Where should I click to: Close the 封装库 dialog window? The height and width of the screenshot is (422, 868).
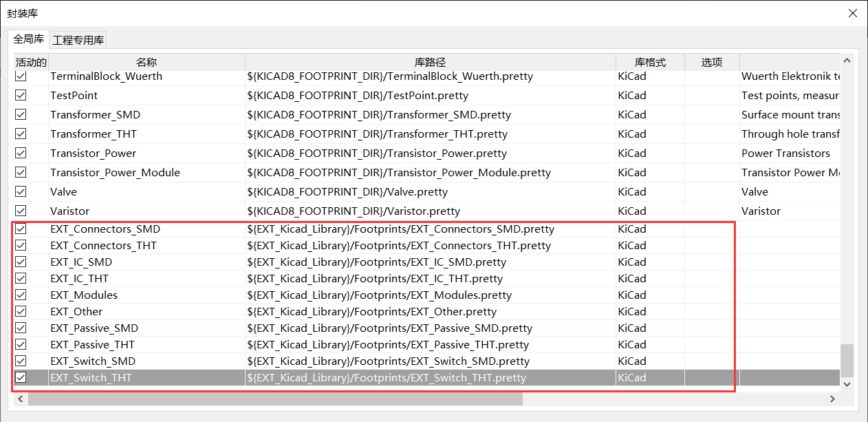(x=852, y=13)
